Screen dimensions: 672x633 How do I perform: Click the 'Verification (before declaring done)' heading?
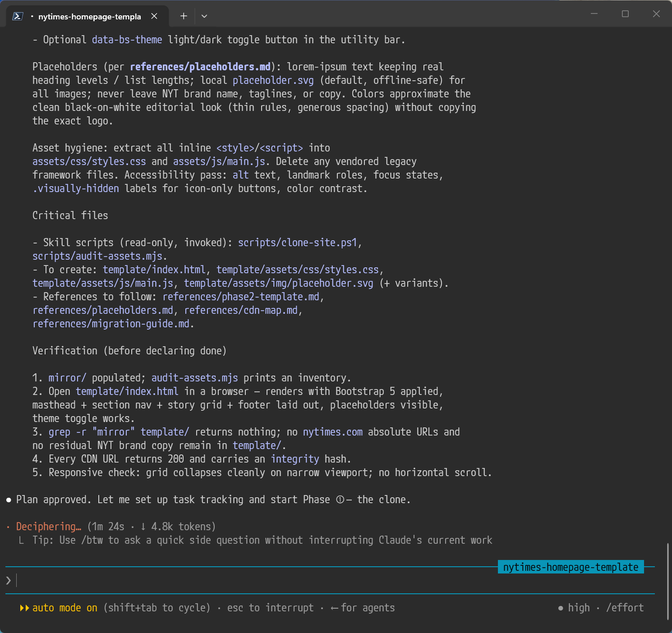(x=129, y=351)
